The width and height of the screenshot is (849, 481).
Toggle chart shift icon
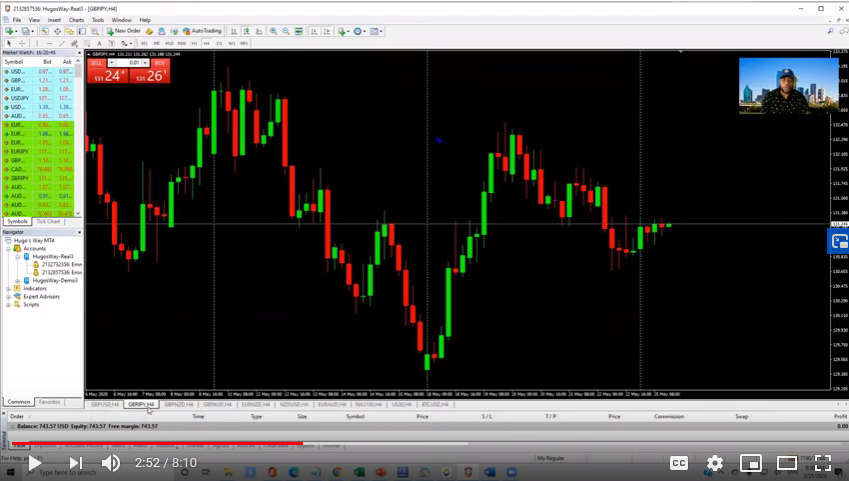coord(326,31)
